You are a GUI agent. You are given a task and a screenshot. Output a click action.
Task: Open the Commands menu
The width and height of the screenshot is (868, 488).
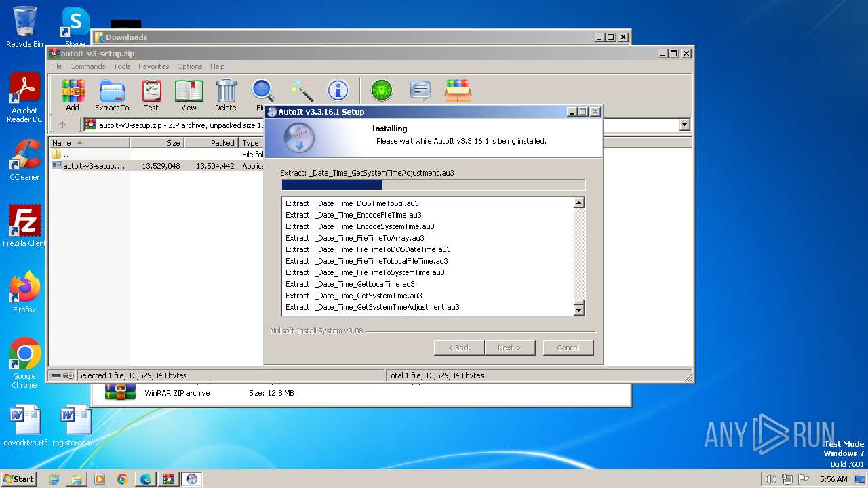coord(87,66)
